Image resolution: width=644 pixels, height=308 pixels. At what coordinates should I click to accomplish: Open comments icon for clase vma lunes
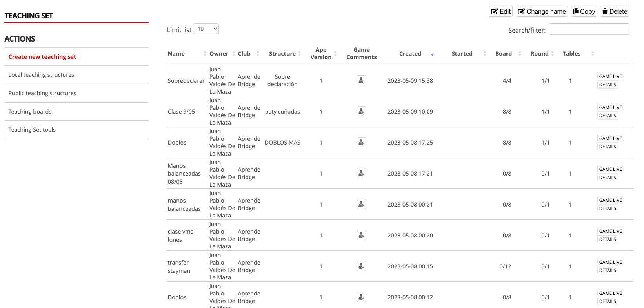(x=361, y=235)
